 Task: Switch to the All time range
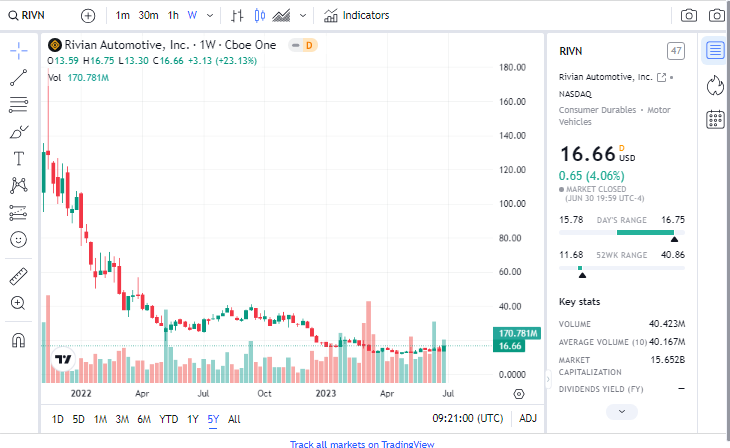click(234, 419)
